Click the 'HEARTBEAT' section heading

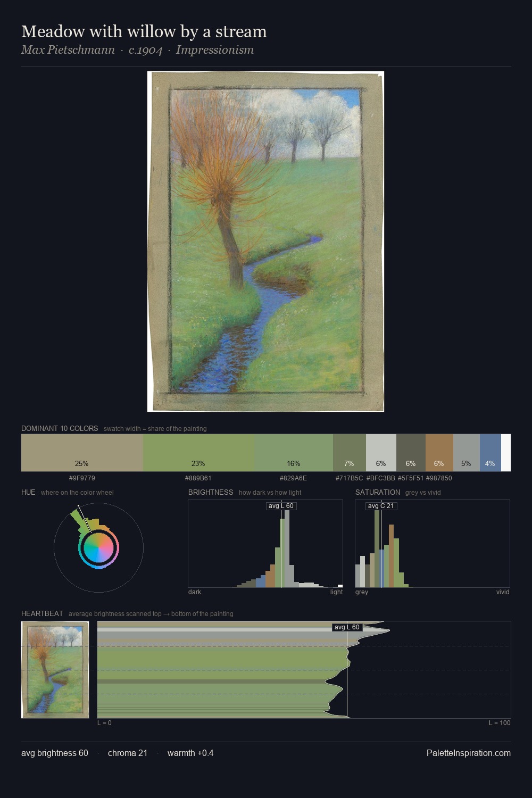point(42,613)
